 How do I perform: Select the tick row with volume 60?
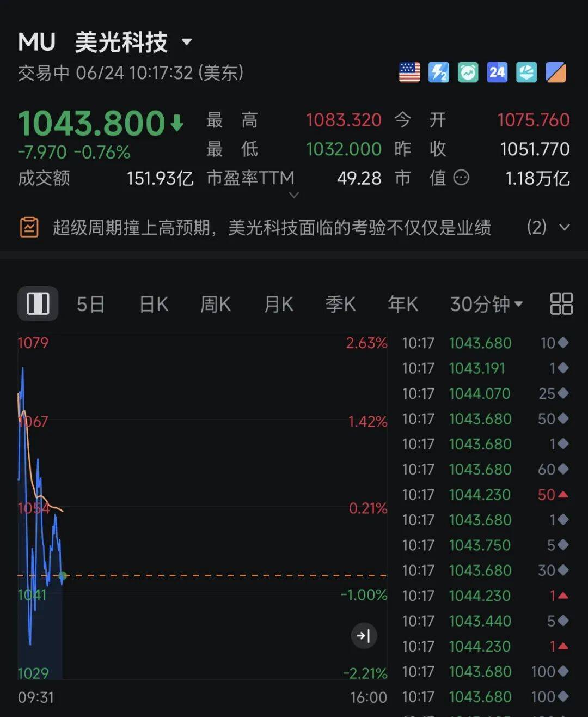[x=486, y=469]
